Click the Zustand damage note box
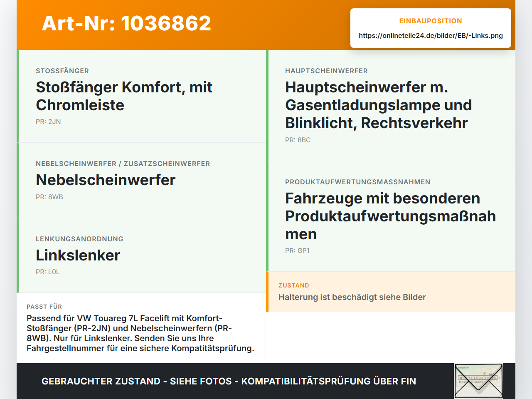Viewport: 532px width, 399px height. click(391, 292)
